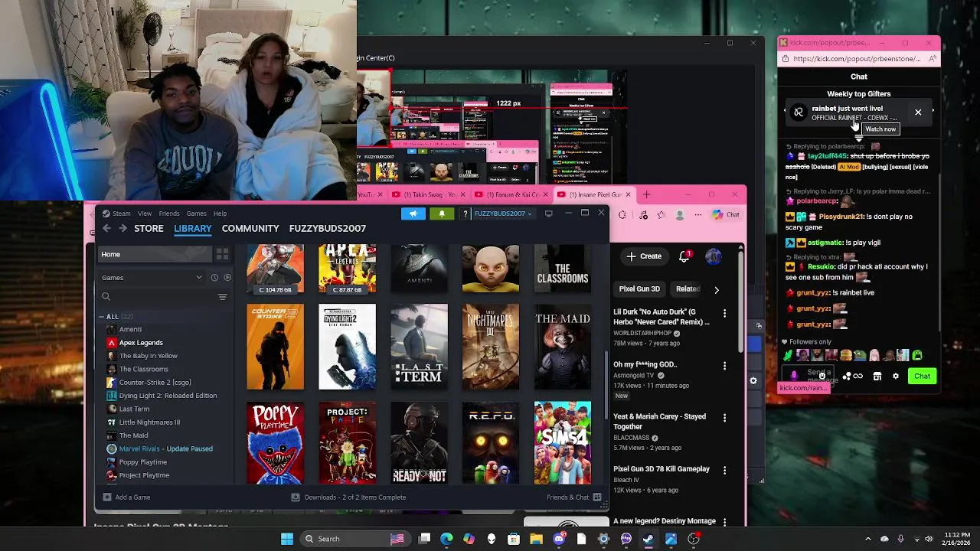
Task: Select Counter-Strike 2 in Steam game list
Action: click(155, 383)
